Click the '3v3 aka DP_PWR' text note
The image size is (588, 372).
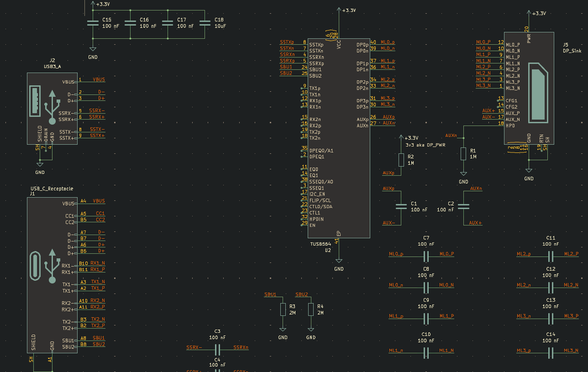[x=425, y=145]
